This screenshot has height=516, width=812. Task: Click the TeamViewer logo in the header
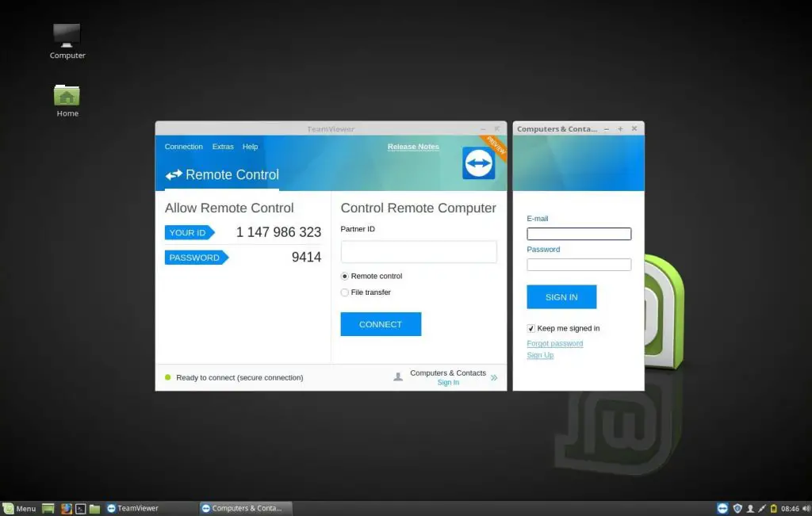(478, 163)
